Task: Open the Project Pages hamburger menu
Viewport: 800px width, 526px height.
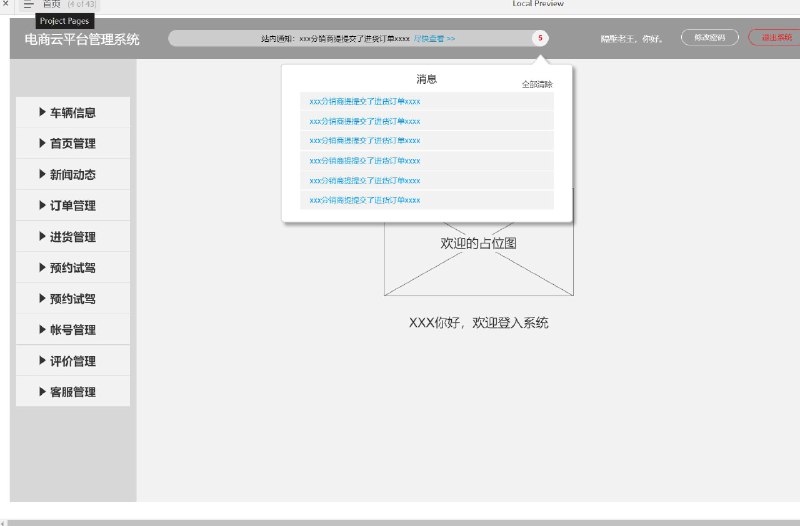Action: click(x=28, y=4)
